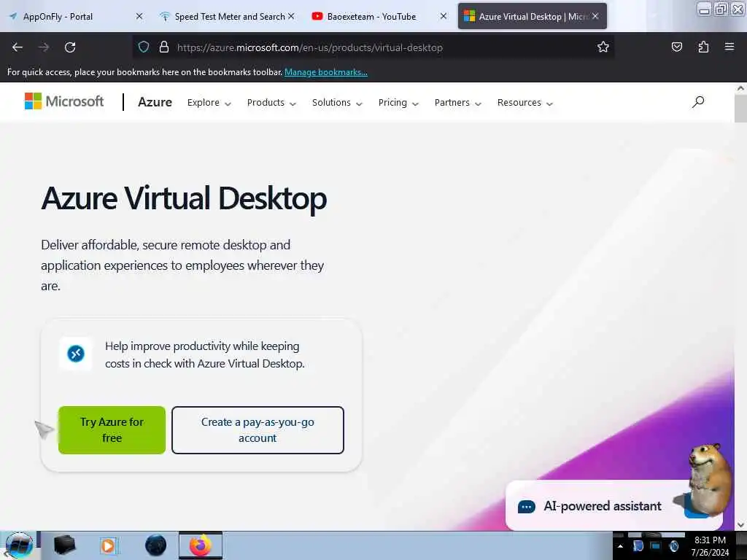Viewport: 747px width, 560px height.
Task: Click the hamster desktop pet
Action: pyautogui.click(x=708, y=481)
